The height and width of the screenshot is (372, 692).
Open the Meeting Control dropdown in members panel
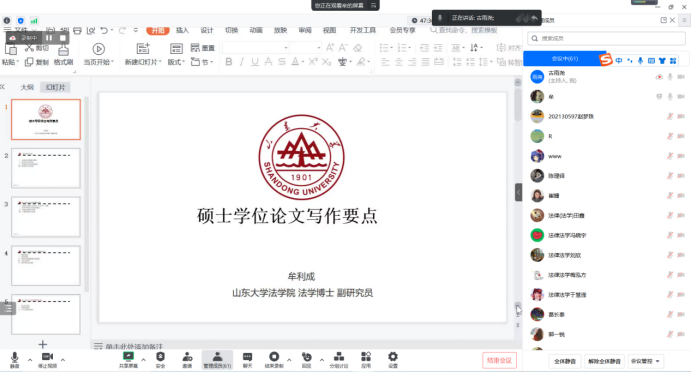(645, 361)
